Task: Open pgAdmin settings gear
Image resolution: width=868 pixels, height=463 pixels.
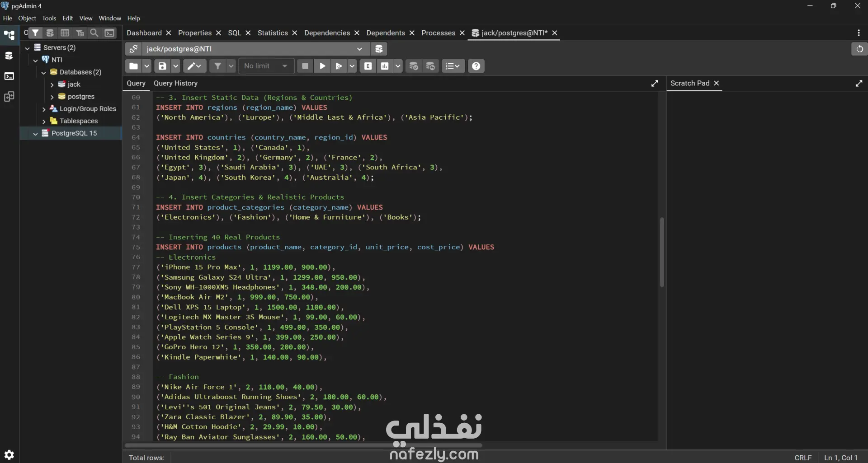Action: [x=9, y=454]
